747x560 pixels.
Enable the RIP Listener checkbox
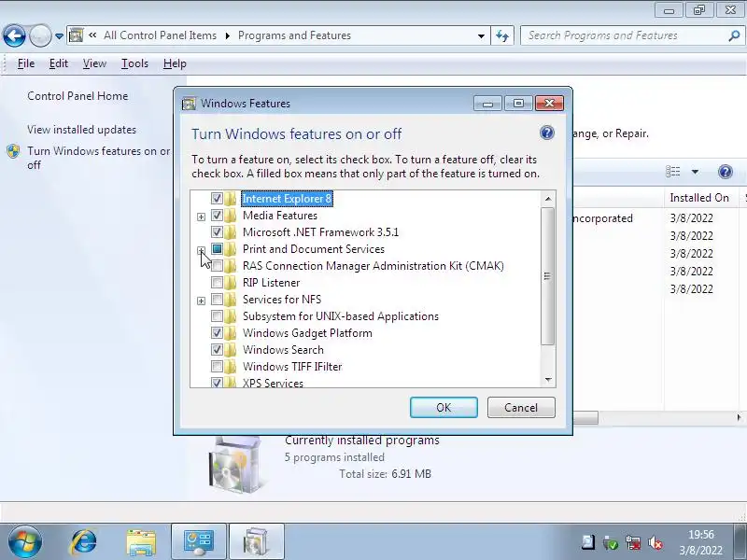tap(217, 283)
